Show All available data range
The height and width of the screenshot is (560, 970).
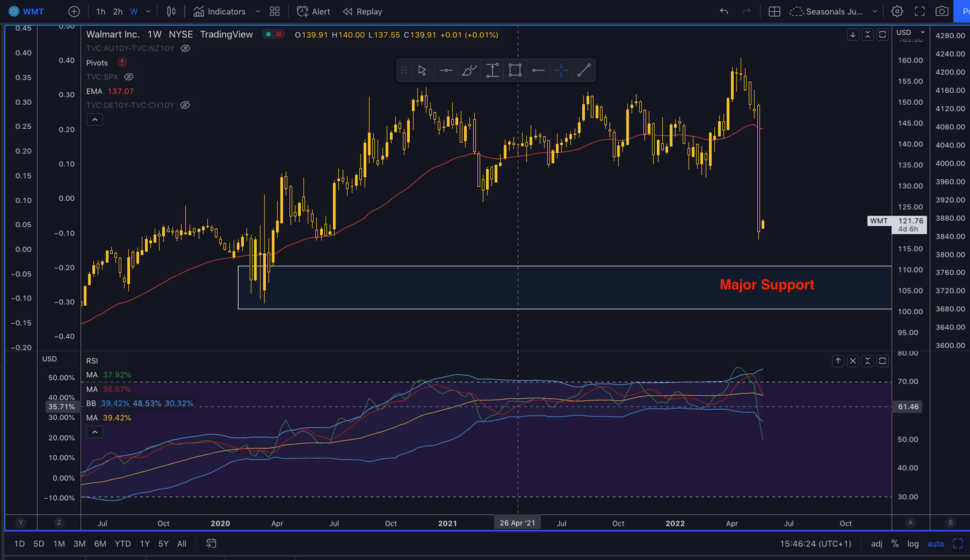pos(182,544)
